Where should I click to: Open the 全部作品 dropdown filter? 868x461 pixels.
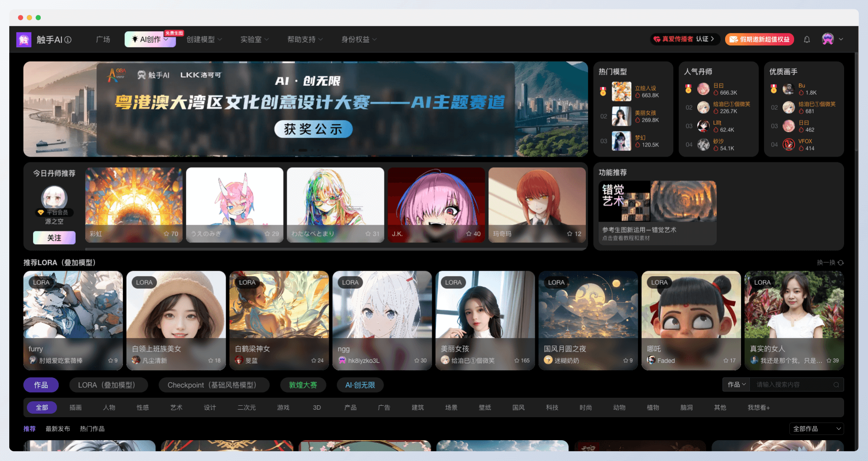point(816,428)
